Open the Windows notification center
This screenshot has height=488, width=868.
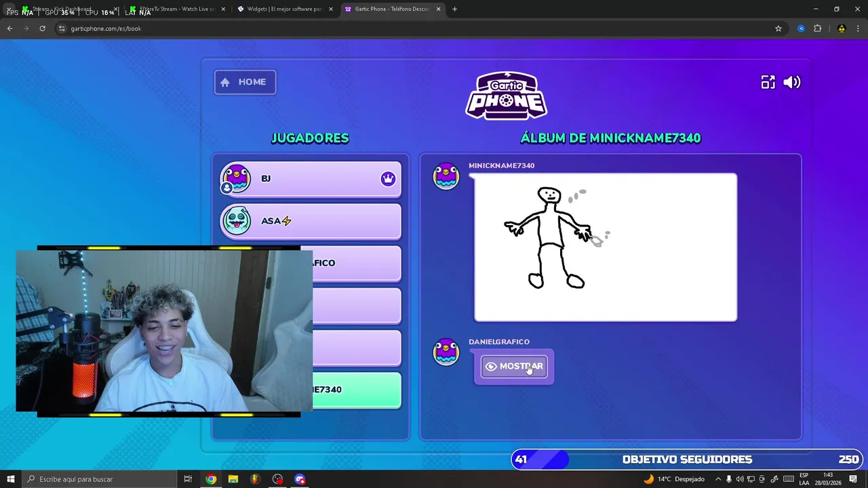click(854, 479)
